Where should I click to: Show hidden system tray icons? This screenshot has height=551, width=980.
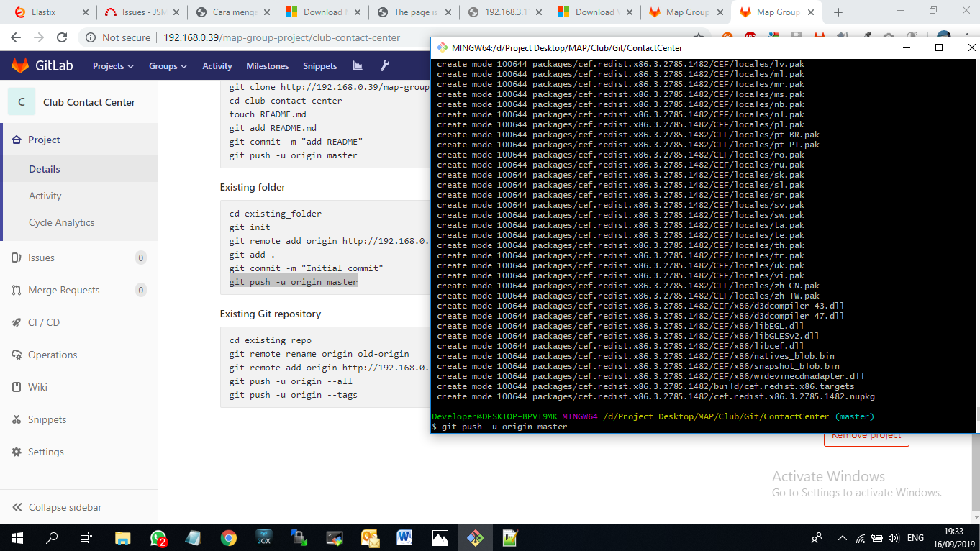click(x=842, y=537)
